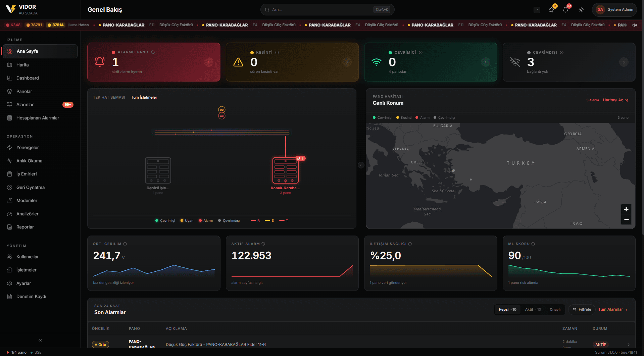The height and width of the screenshot is (356, 644).
Task: Collapse map panel with side chevron
Action: pos(361,165)
